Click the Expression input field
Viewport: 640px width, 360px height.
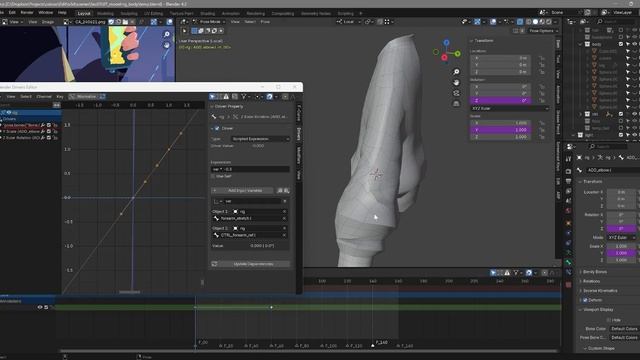coord(250,169)
